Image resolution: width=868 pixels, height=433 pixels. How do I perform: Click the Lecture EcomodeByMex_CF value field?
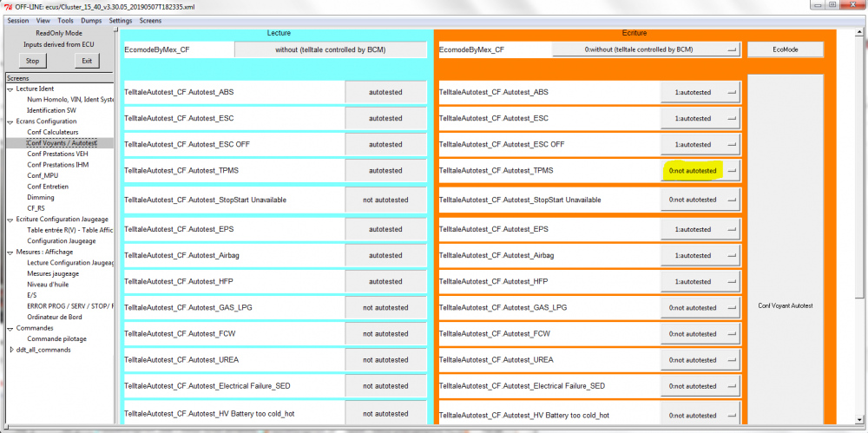(x=331, y=49)
